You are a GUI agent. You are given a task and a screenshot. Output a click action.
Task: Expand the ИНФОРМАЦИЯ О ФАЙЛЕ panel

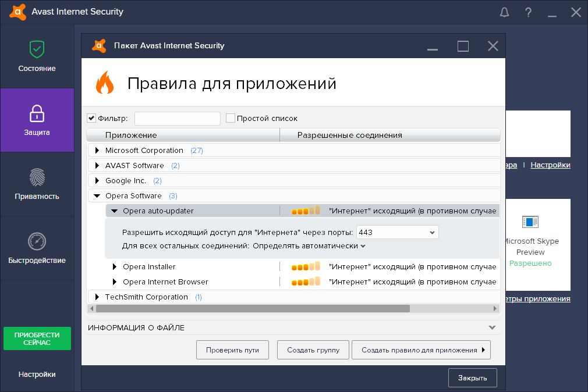click(x=491, y=327)
